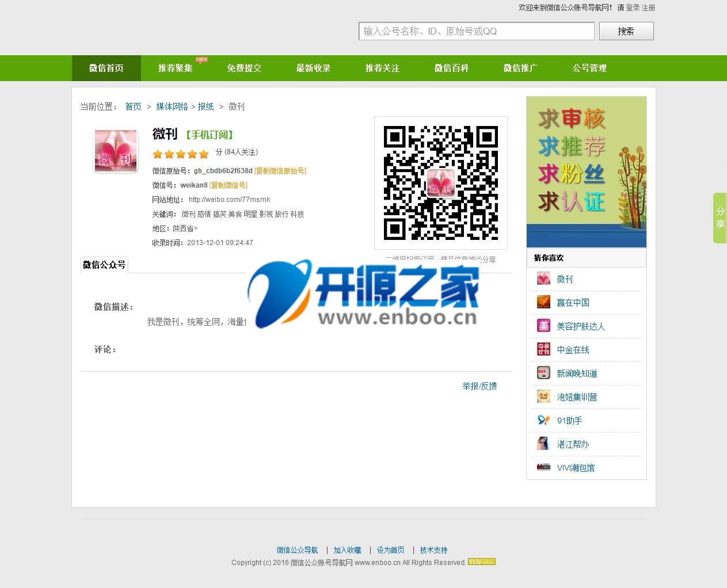
Task: Open the 新闻晚知道 text link
Action: [x=577, y=373]
